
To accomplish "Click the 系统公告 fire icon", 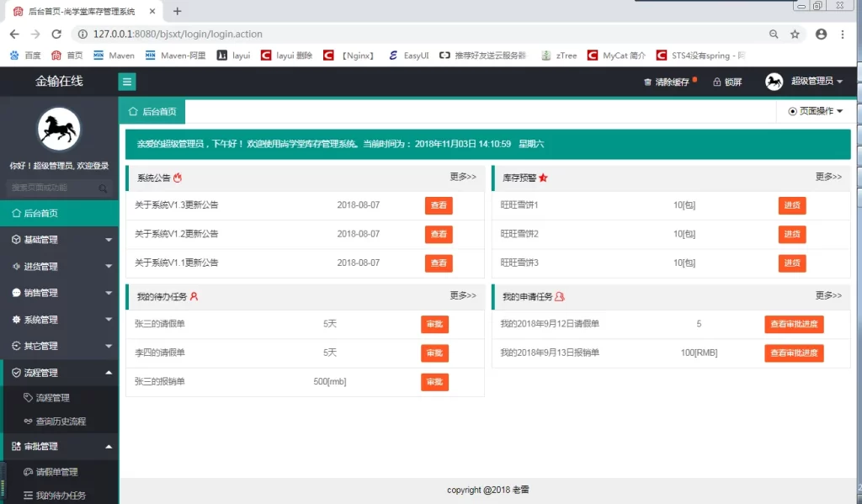I will click(x=178, y=177).
